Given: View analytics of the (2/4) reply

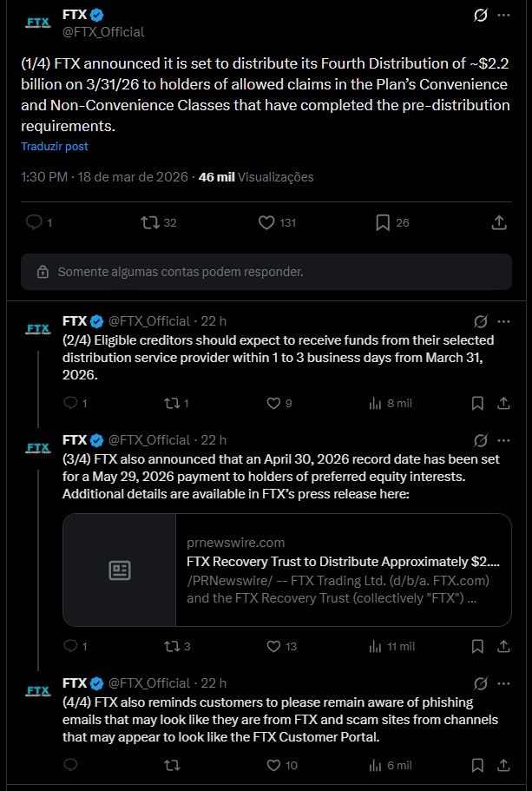Looking at the screenshot, I should [x=376, y=403].
